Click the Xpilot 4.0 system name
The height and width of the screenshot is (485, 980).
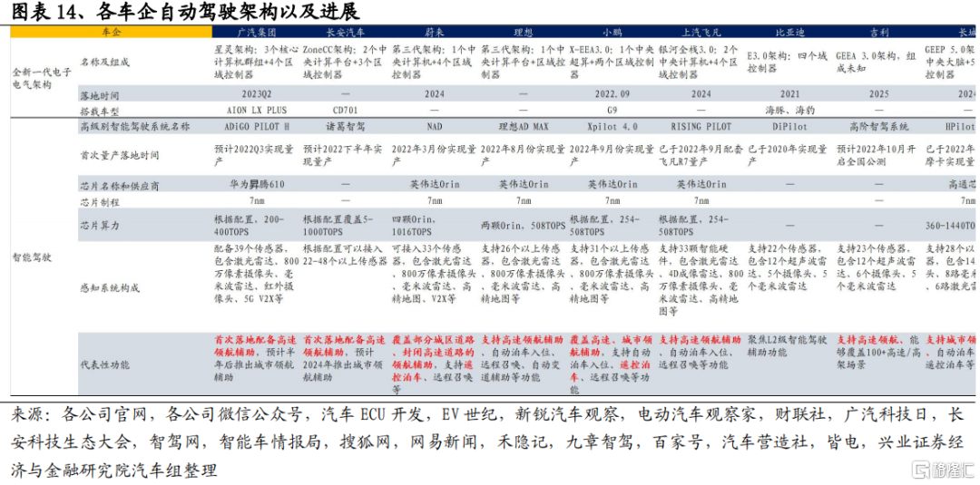pyautogui.click(x=612, y=127)
